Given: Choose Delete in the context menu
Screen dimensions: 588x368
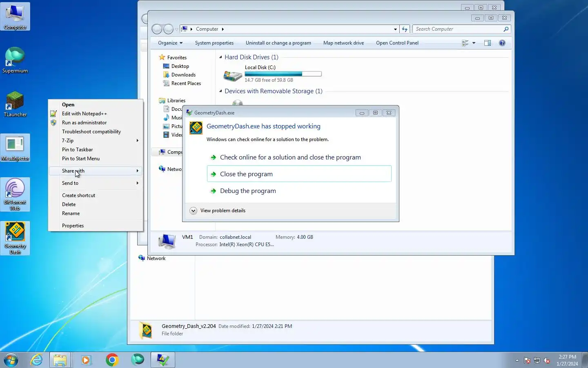Looking at the screenshot, I should coord(96,204).
